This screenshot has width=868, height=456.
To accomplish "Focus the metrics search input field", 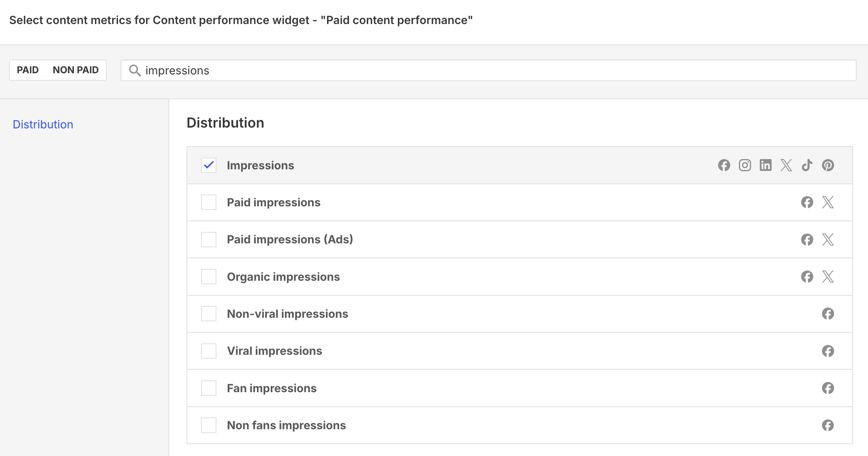I will (488, 70).
